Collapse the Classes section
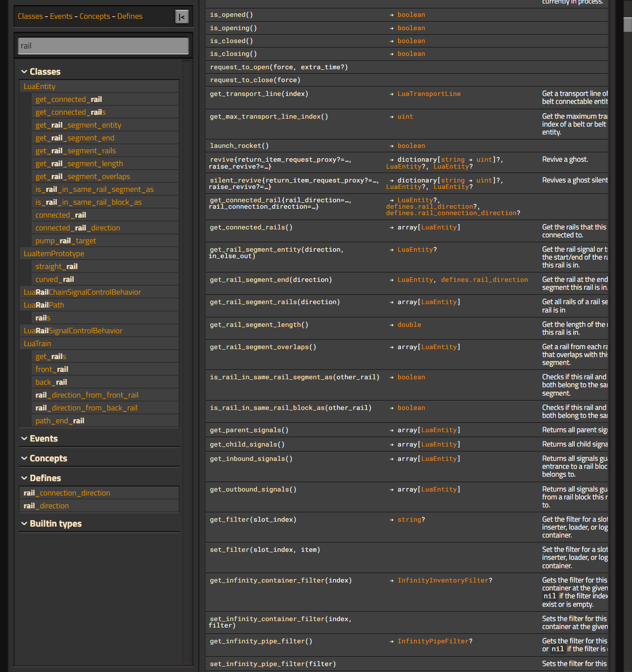This screenshot has height=672, width=632. 41,72
